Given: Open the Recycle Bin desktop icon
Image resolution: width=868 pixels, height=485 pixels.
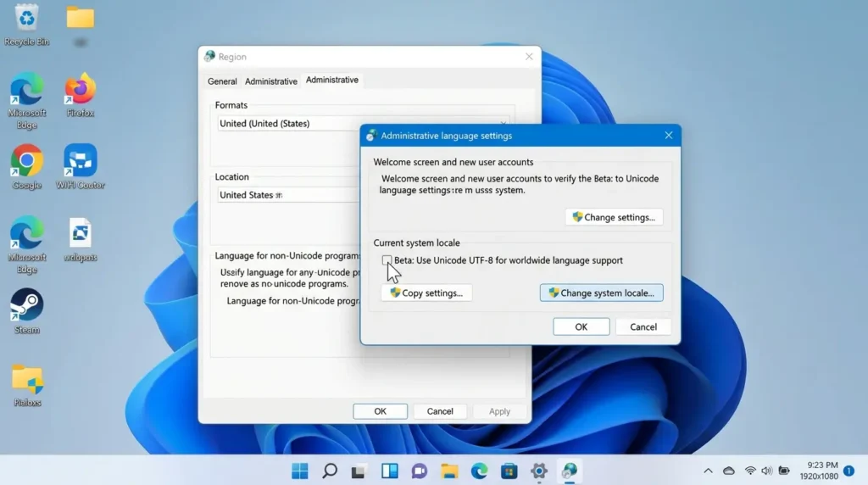Looking at the screenshot, I should point(26,25).
